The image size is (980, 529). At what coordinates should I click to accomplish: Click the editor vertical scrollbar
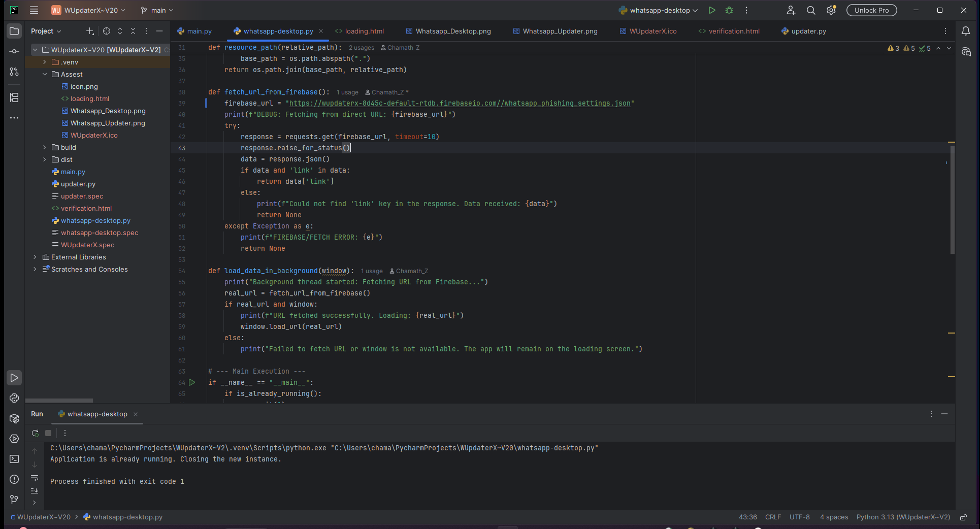click(953, 200)
